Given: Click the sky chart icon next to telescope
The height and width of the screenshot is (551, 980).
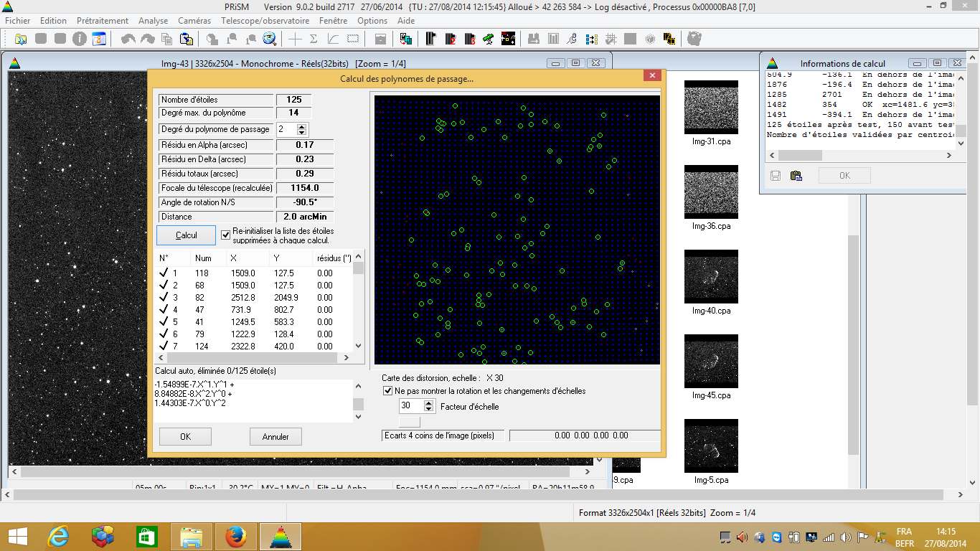Looking at the screenshot, I should pyautogui.click(x=508, y=39).
